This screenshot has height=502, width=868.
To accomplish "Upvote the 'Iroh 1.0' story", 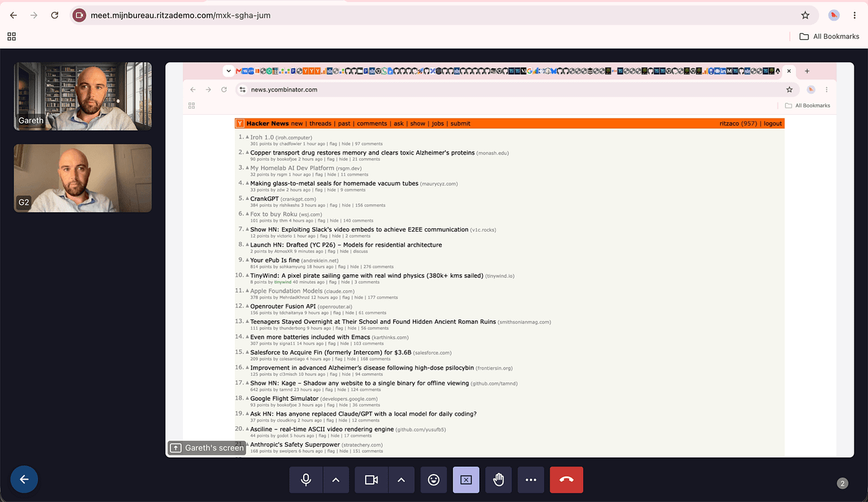I will pyautogui.click(x=247, y=137).
